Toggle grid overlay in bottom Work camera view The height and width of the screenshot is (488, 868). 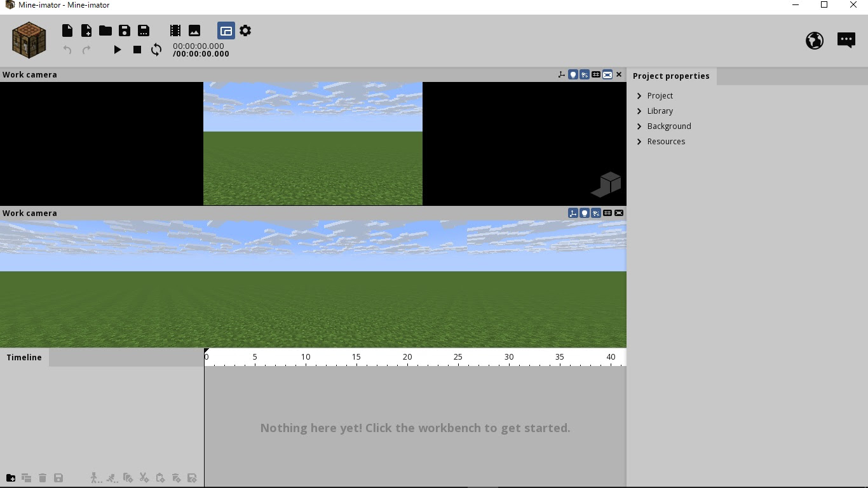[607, 213]
